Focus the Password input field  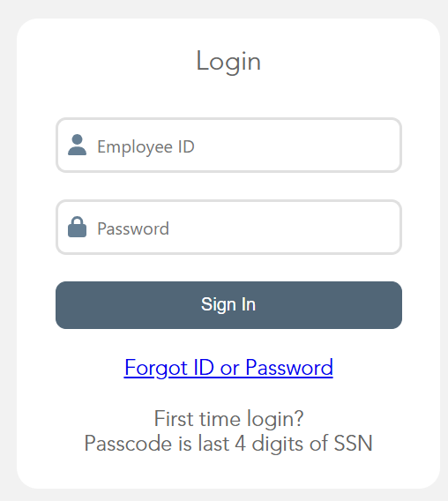click(228, 228)
